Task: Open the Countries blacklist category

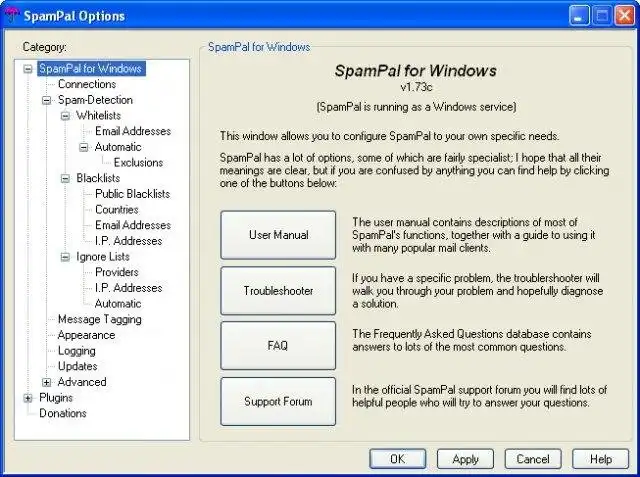Action: [x=117, y=209]
